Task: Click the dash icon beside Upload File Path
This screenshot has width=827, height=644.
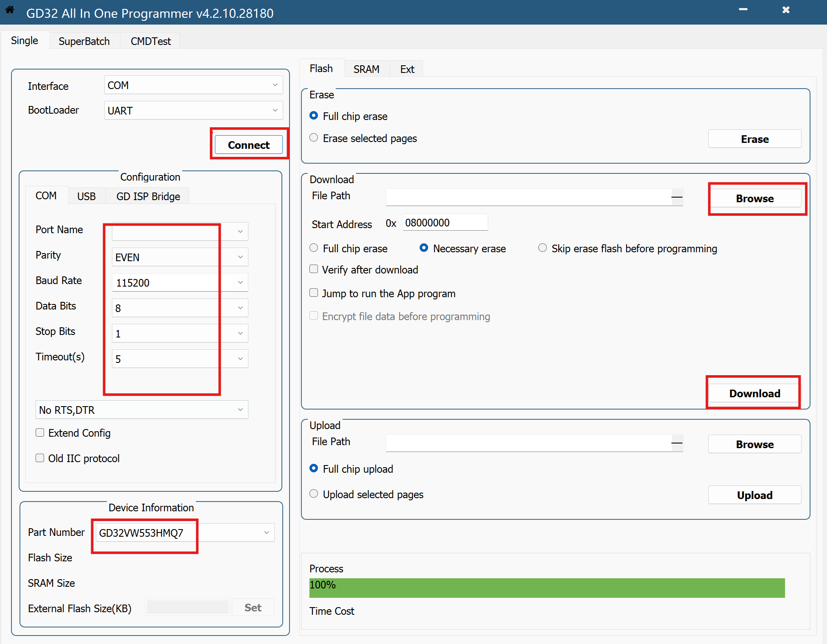Action: [x=677, y=443]
